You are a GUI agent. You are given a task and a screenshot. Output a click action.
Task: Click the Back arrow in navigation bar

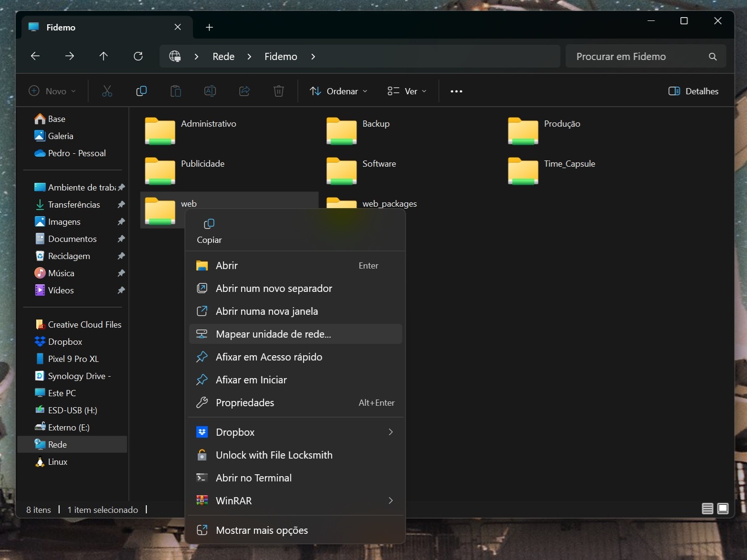point(35,56)
